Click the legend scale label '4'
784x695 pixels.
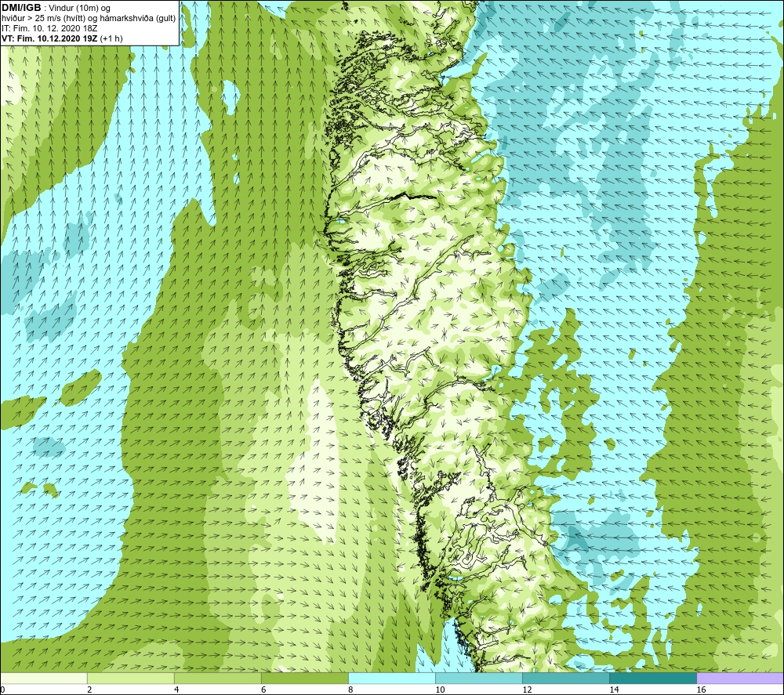tap(176, 690)
